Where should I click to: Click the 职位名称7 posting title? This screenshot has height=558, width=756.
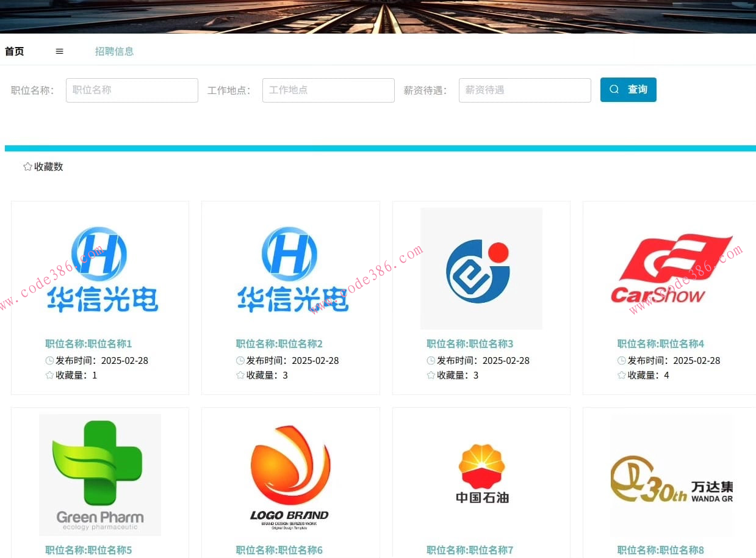[470, 549]
